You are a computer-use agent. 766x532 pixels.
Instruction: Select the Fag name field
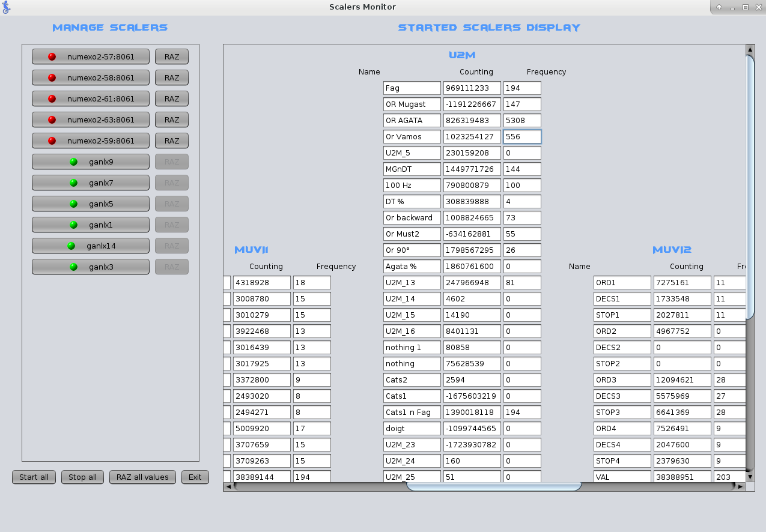(412, 88)
